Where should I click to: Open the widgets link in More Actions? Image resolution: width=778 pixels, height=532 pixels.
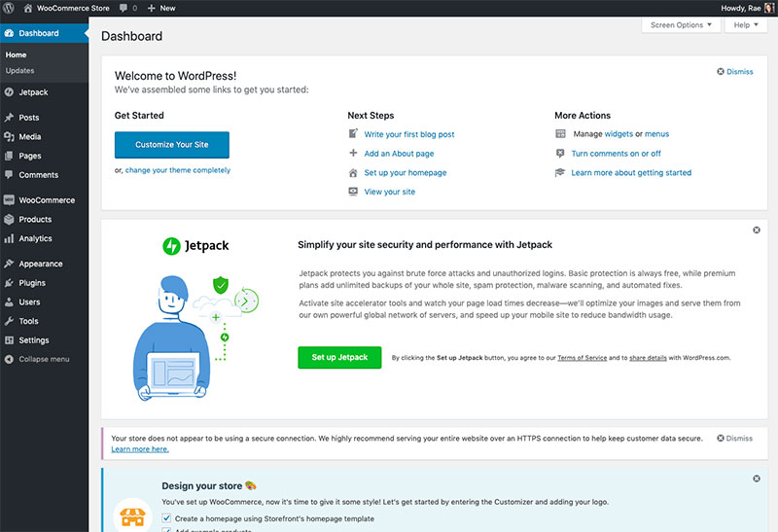(619, 134)
